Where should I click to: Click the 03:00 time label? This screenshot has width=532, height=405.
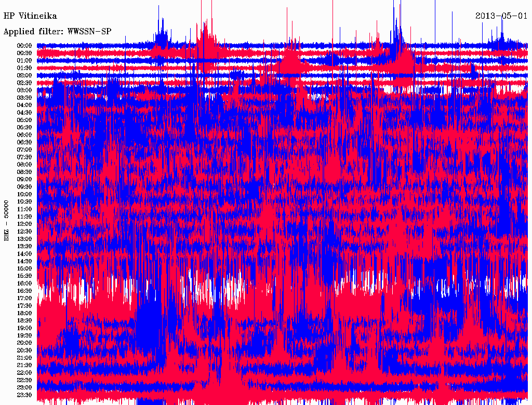coord(24,90)
